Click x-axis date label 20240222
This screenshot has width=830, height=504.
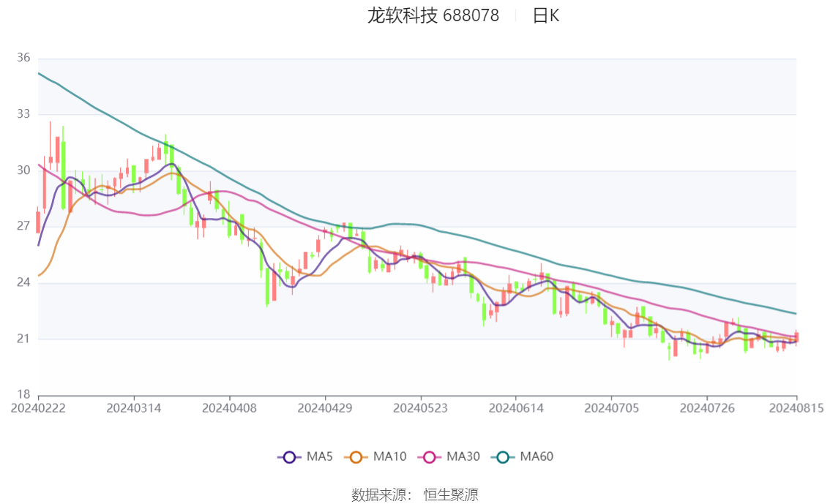(x=38, y=408)
